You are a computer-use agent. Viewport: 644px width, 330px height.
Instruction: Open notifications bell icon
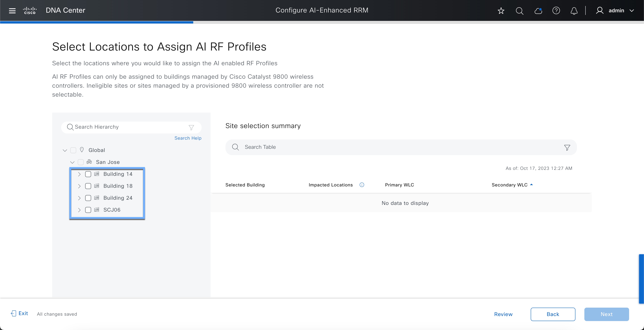point(574,11)
